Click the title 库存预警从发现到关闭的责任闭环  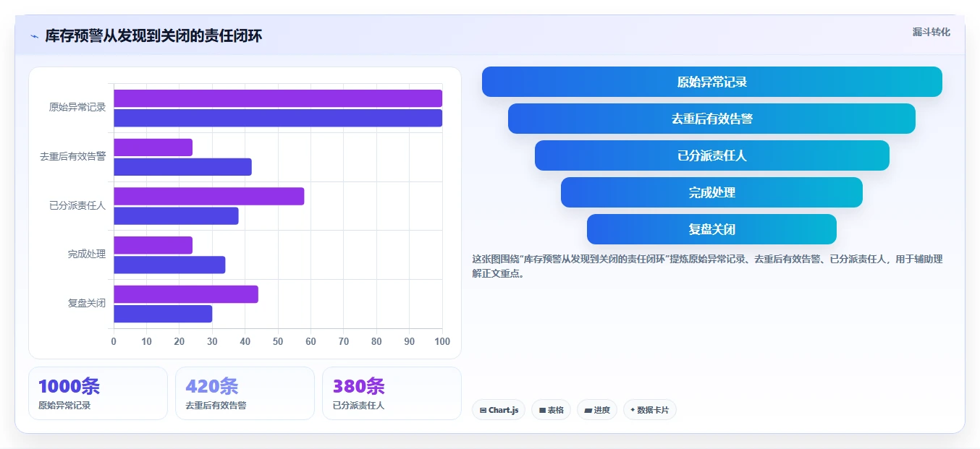click(x=153, y=36)
